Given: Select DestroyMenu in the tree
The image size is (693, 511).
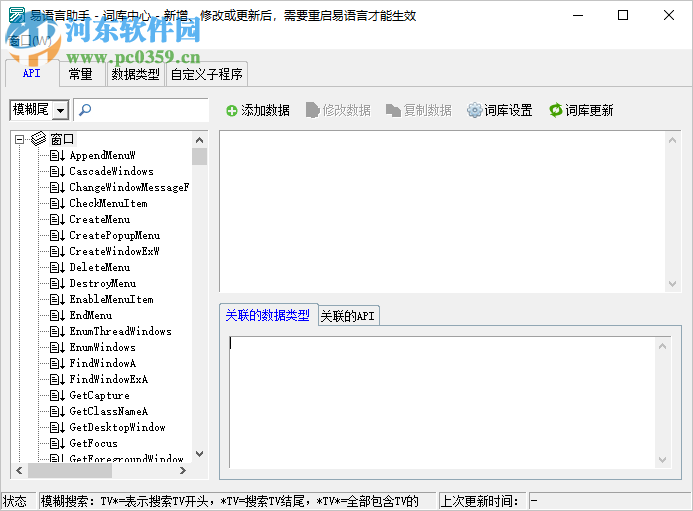Looking at the screenshot, I should (x=103, y=283).
